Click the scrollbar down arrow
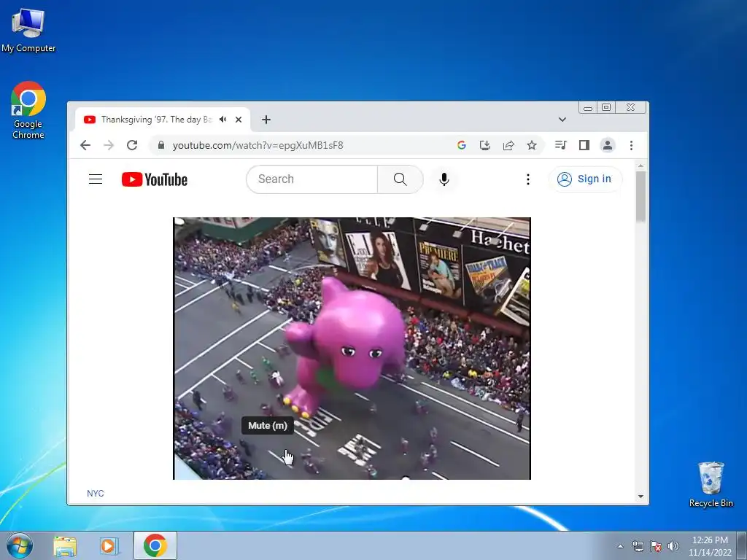 [640, 496]
